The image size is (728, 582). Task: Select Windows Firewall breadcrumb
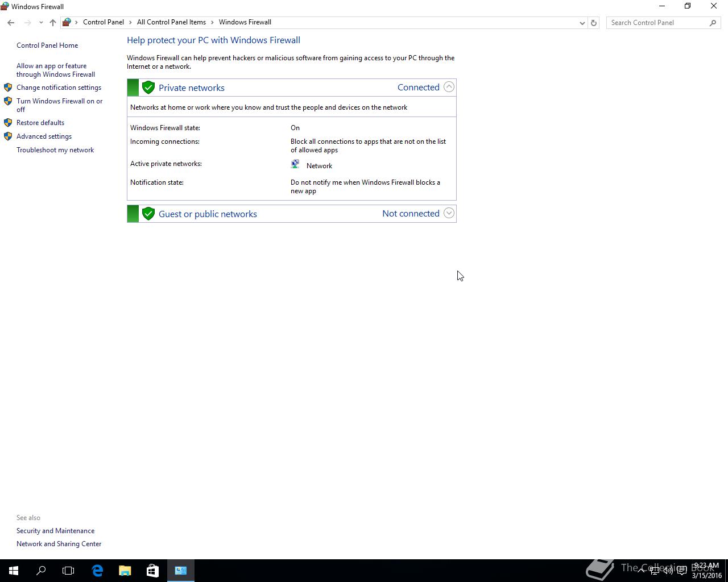click(x=245, y=22)
